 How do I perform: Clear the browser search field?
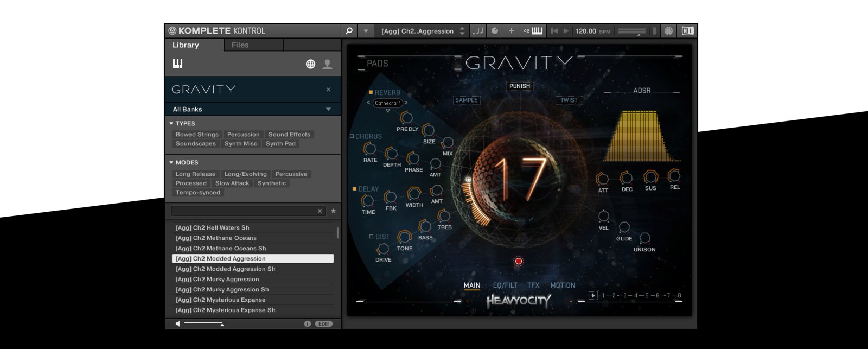tap(320, 211)
